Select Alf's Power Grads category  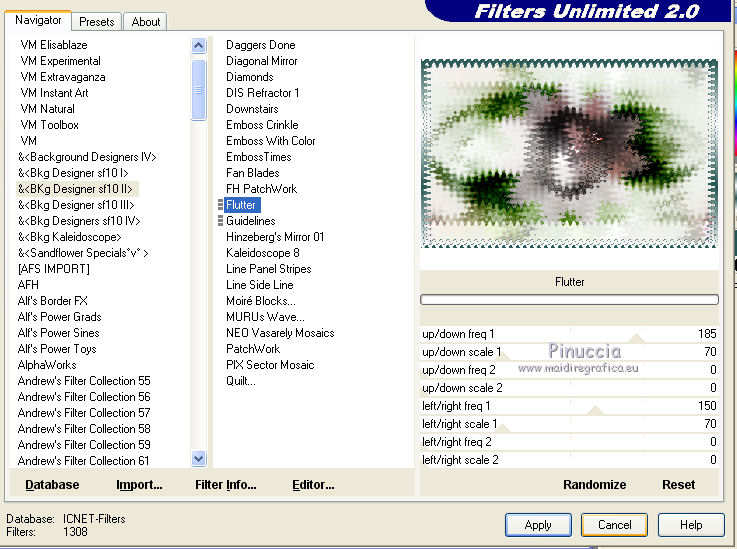click(60, 317)
